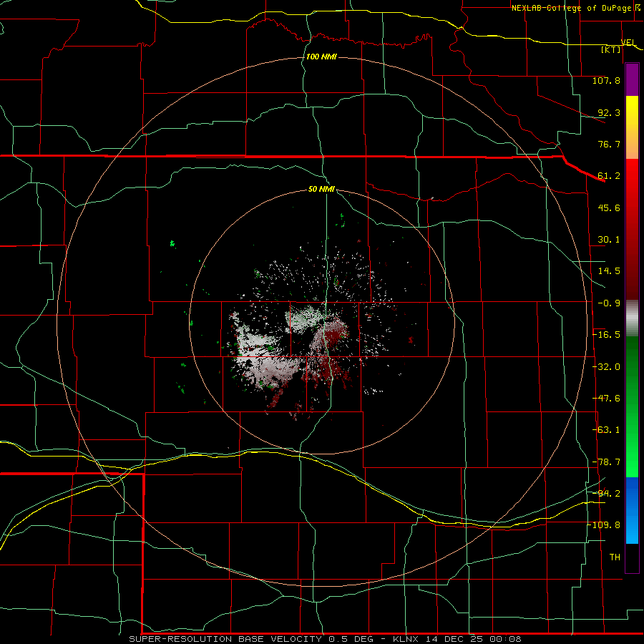Select the green segment of the color bar
The height and width of the screenshot is (644, 644).
(632, 406)
